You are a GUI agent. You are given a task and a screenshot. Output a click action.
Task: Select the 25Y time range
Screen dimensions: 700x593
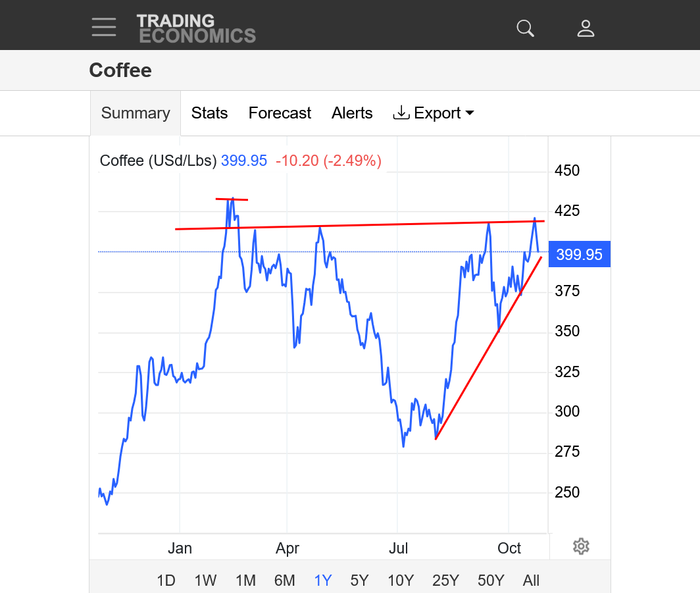(x=445, y=580)
